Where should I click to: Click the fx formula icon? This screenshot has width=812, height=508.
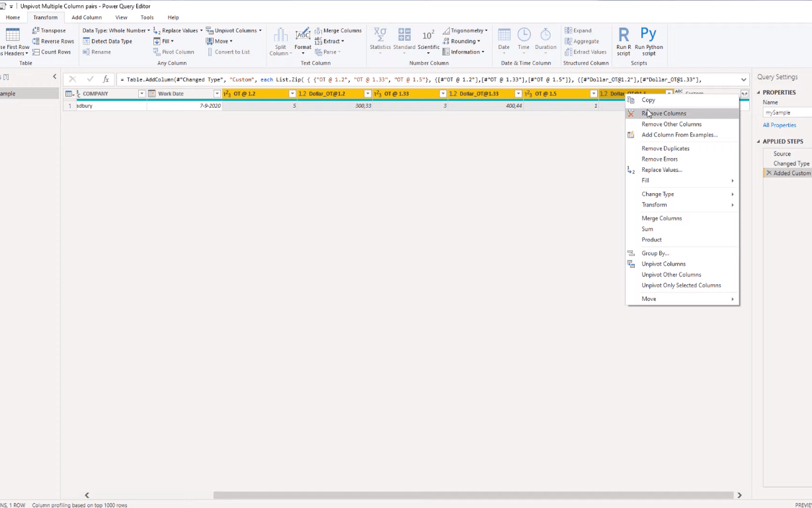tap(106, 79)
